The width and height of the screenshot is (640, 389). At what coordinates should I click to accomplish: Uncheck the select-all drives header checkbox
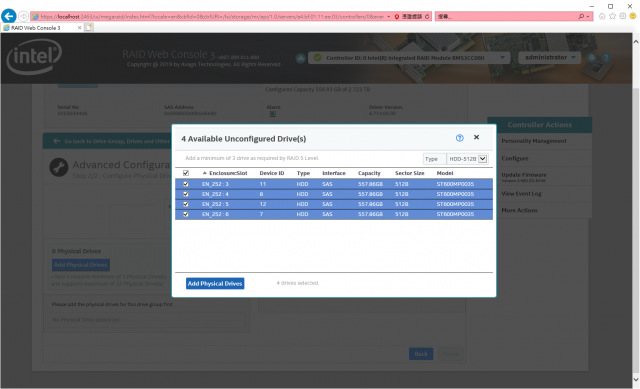pos(186,173)
